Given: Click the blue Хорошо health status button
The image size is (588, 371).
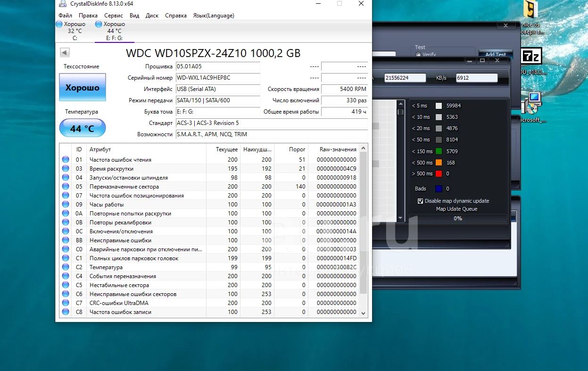Looking at the screenshot, I should [x=83, y=87].
